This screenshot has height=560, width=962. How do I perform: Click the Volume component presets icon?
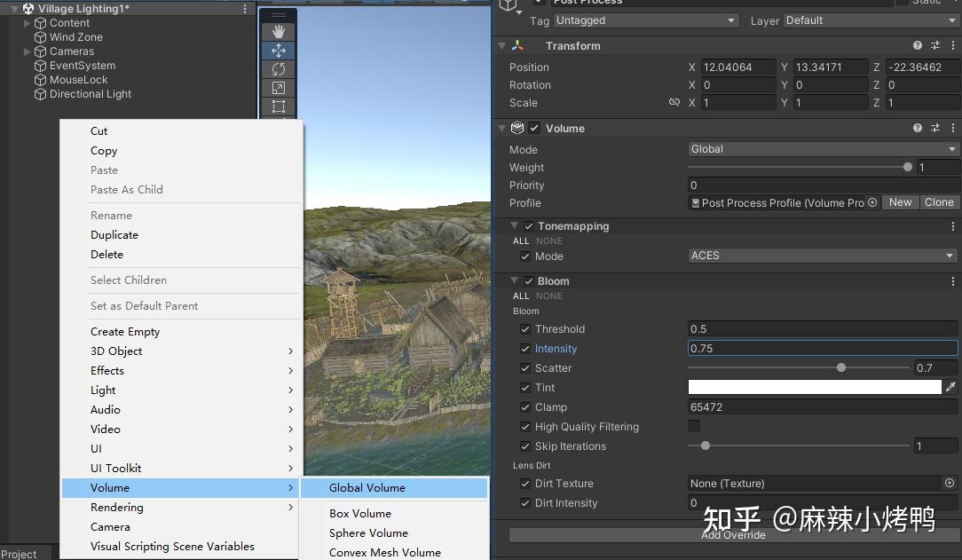click(x=934, y=128)
